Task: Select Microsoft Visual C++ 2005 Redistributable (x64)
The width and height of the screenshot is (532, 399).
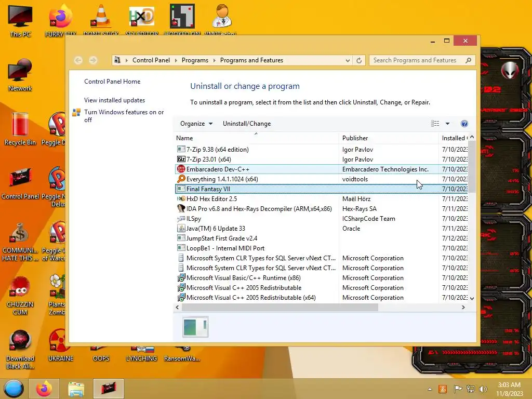Action: (x=321, y=298)
